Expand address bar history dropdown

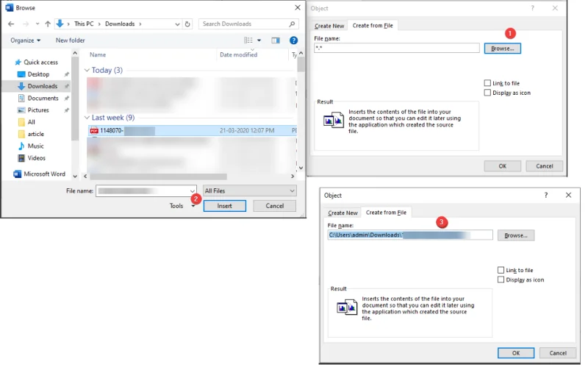177,24
